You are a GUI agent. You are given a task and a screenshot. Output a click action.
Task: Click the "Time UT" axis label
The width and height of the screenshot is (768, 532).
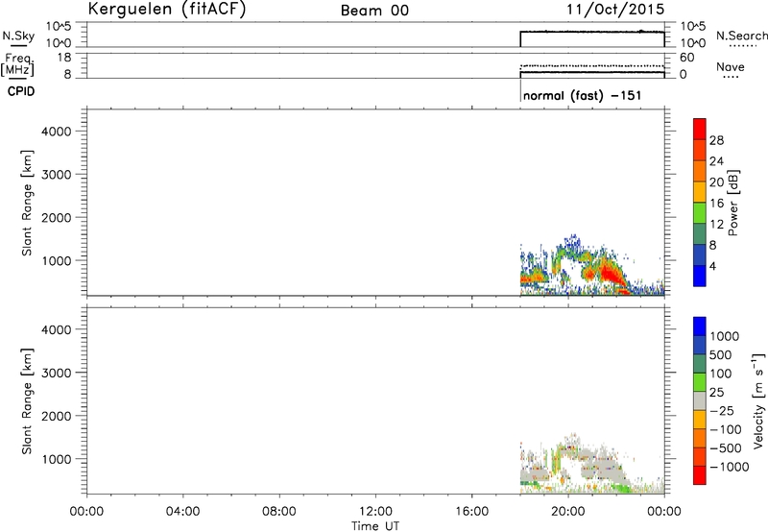pos(375,526)
